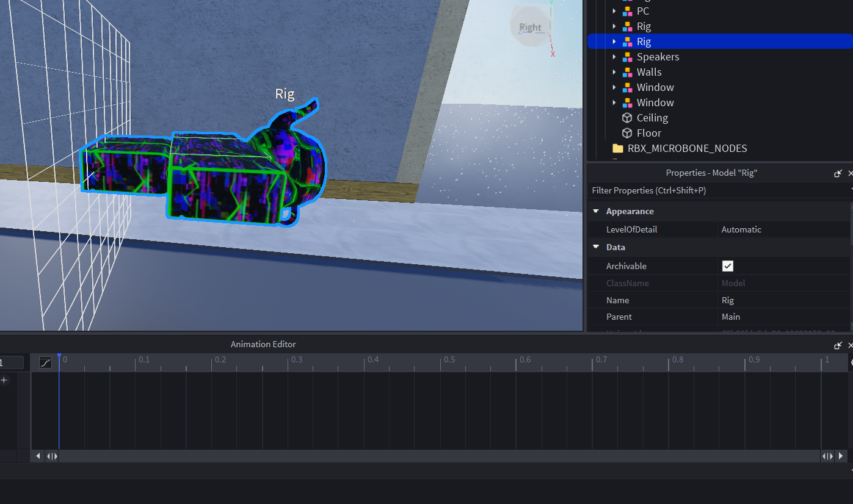Click the Ceiling part cube icon
The height and width of the screenshot is (504, 853).
click(x=626, y=118)
